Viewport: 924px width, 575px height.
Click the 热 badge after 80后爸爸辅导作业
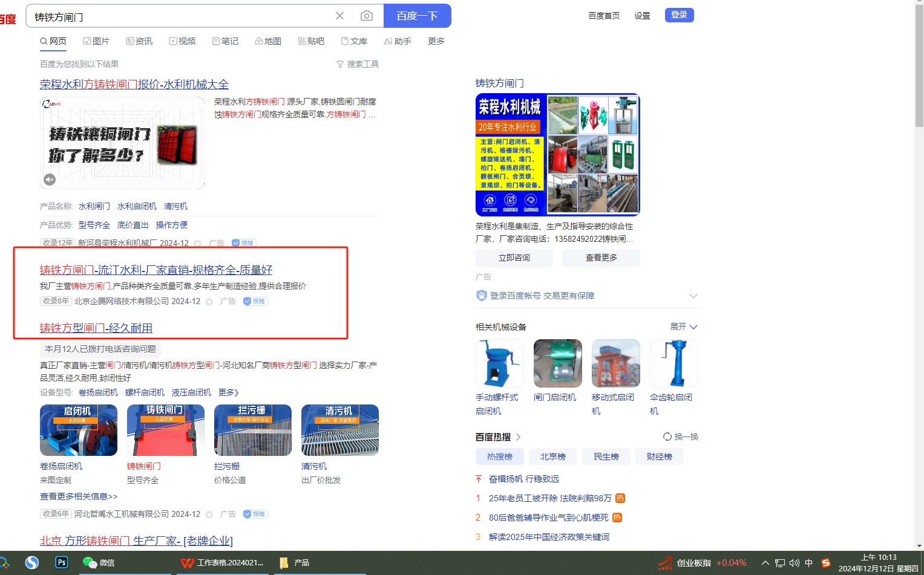(617, 518)
